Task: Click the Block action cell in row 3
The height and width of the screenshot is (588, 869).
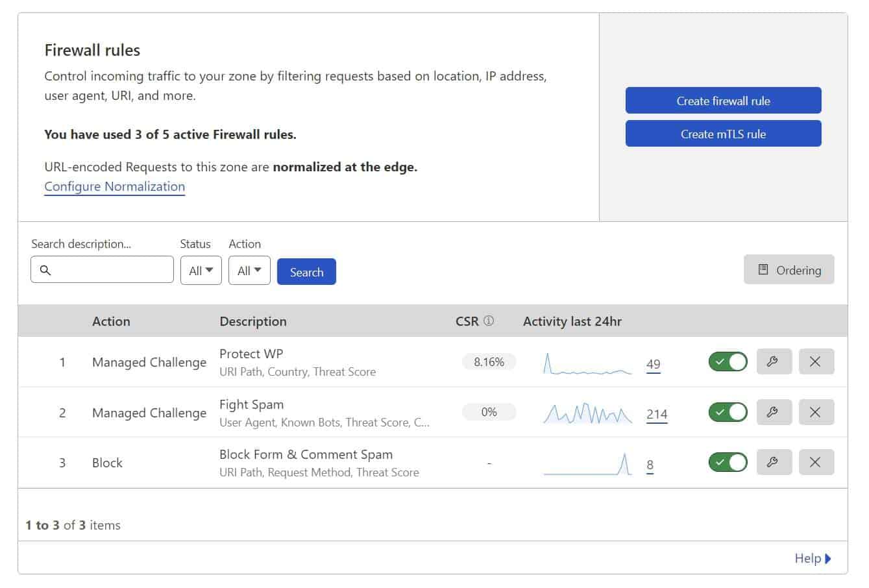Action: 107,463
